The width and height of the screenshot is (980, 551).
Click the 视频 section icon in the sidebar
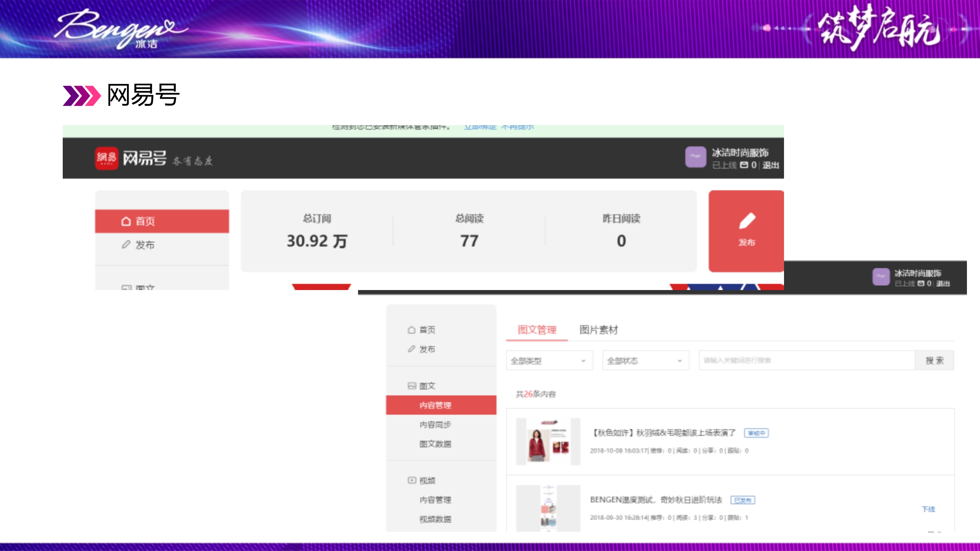[x=412, y=480]
